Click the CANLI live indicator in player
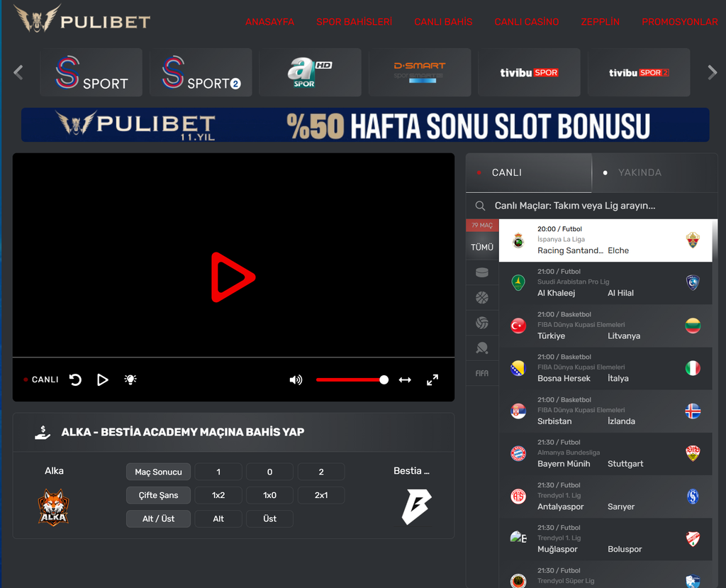Screen dimensions: 726x588 click(41, 379)
